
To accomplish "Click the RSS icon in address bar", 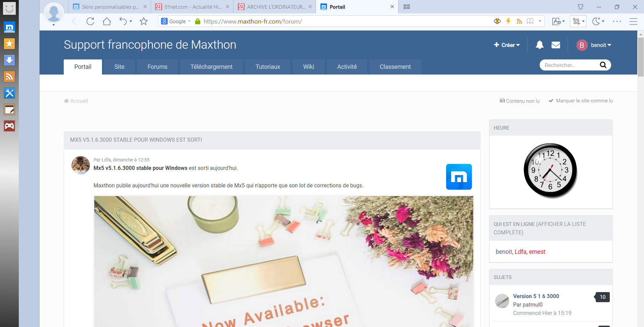I will (519, 21).
